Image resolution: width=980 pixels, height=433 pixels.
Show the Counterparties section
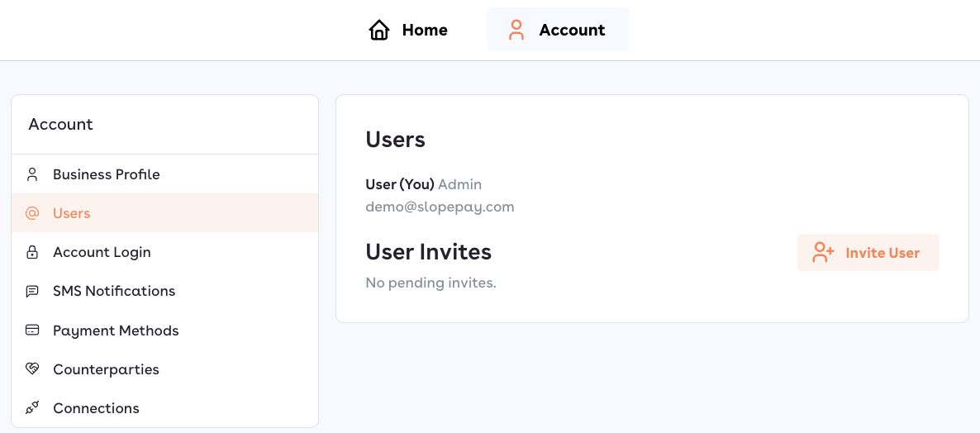(x=106, y=369)
